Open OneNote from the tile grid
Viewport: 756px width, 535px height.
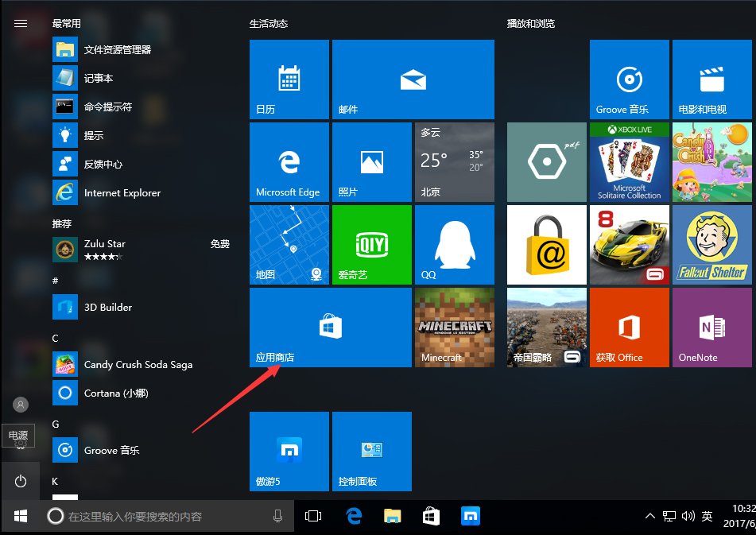point(711,328)
